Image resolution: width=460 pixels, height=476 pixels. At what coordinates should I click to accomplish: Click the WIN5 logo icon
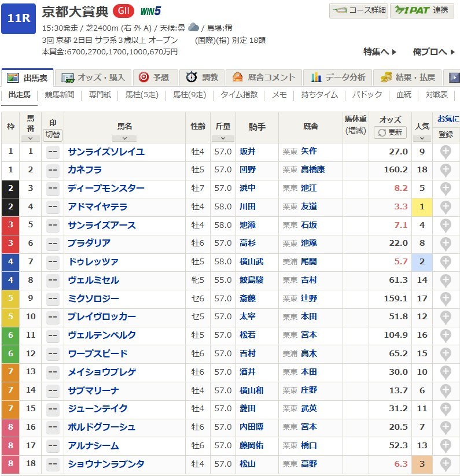pyautogui.click(x=149, y=11)
